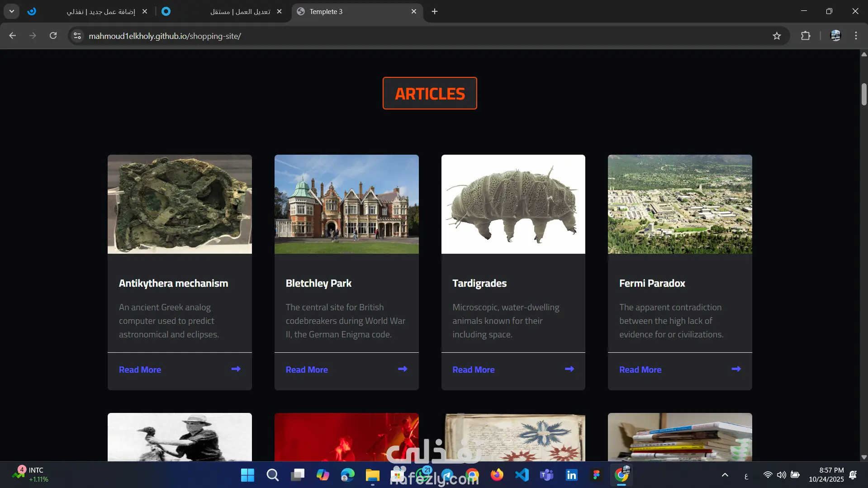Click the 'The central site for British' description

pyautogui.click(x=346, y=321)
